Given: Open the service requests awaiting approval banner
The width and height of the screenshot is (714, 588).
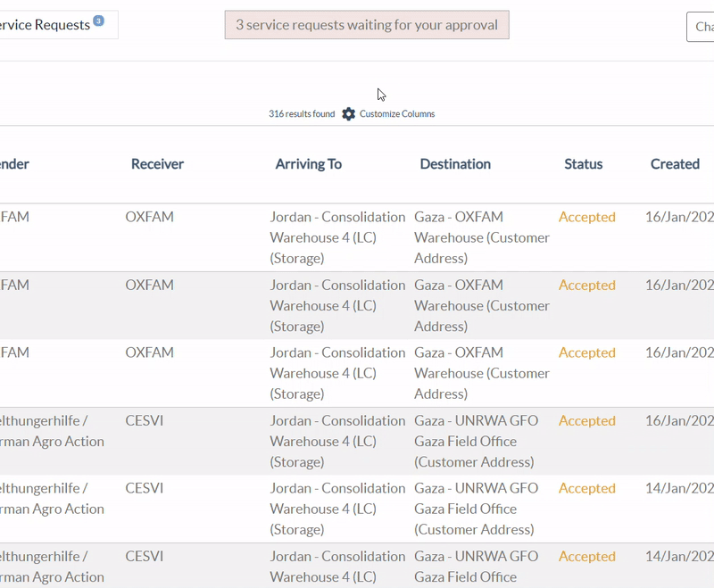Looking at the screenshot, I should pyautogui.click(x=367, y=25).
